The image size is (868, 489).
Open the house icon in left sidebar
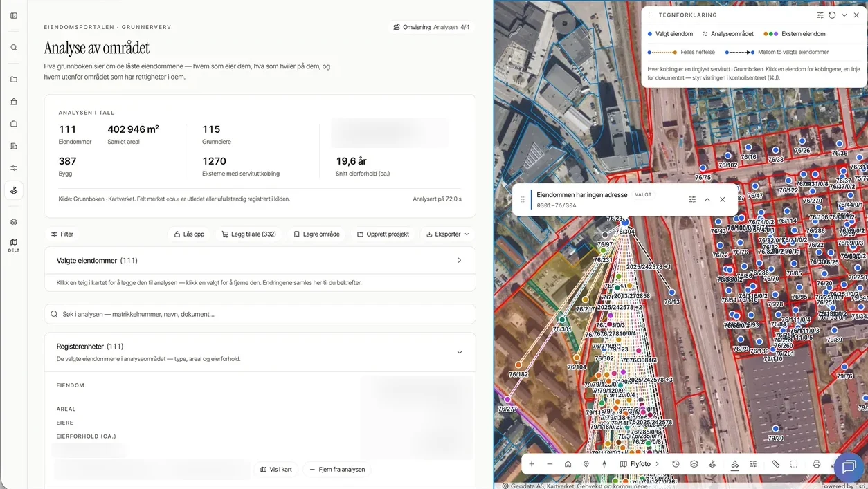14,102
